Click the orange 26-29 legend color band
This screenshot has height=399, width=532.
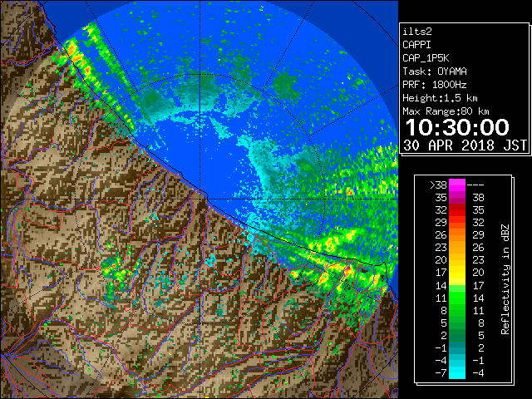[x=457, y=235]
